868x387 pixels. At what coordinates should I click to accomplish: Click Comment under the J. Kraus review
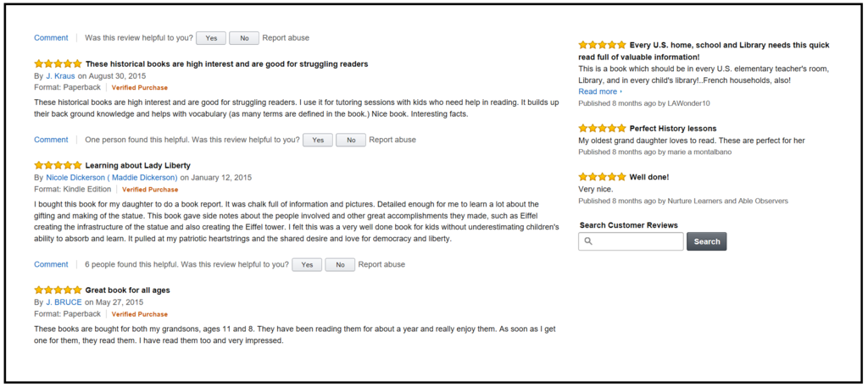51,140
